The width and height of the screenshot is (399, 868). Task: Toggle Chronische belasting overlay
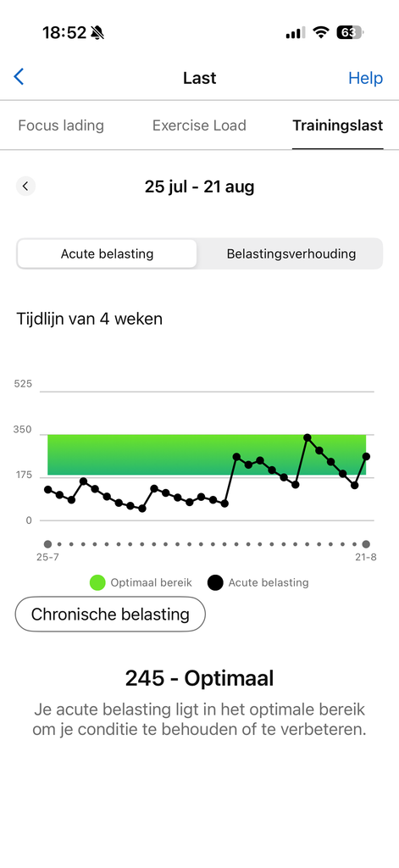(x=110, y=614)
